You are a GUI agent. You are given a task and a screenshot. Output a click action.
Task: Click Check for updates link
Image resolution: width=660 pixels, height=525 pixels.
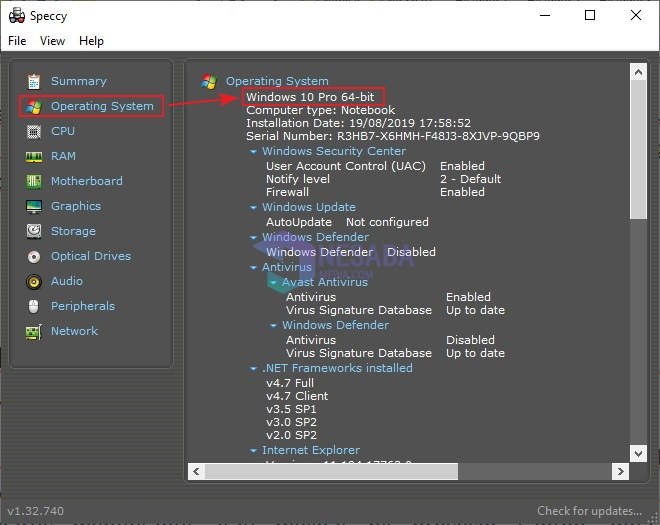[589, 511]
